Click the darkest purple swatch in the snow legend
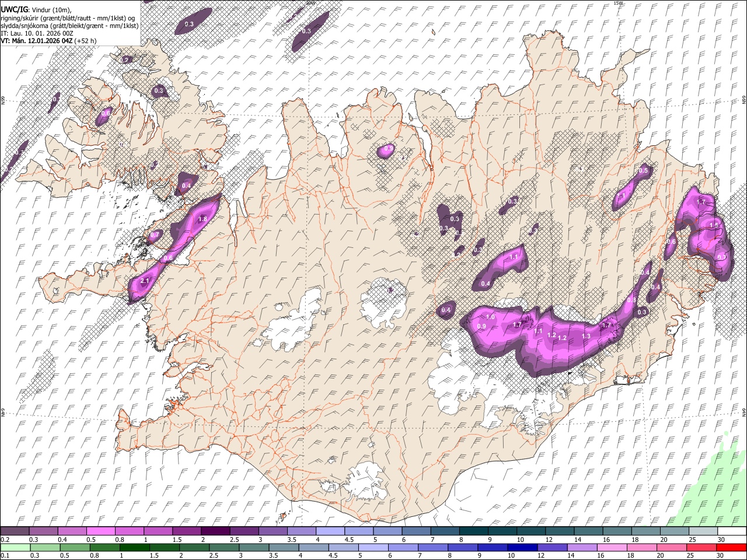The height and width of the screenshot is (560, 747). [215, 531]
